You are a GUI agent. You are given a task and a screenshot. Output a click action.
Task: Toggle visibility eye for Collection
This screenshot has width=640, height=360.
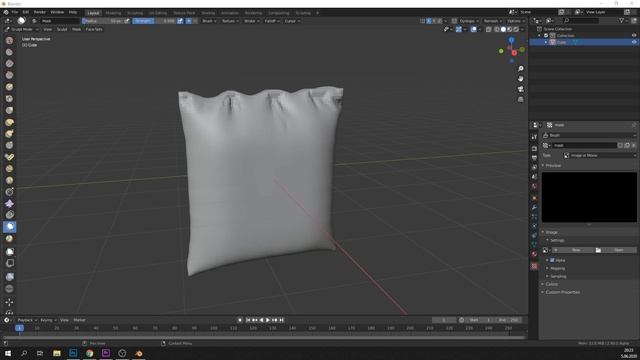pos(634,36)
